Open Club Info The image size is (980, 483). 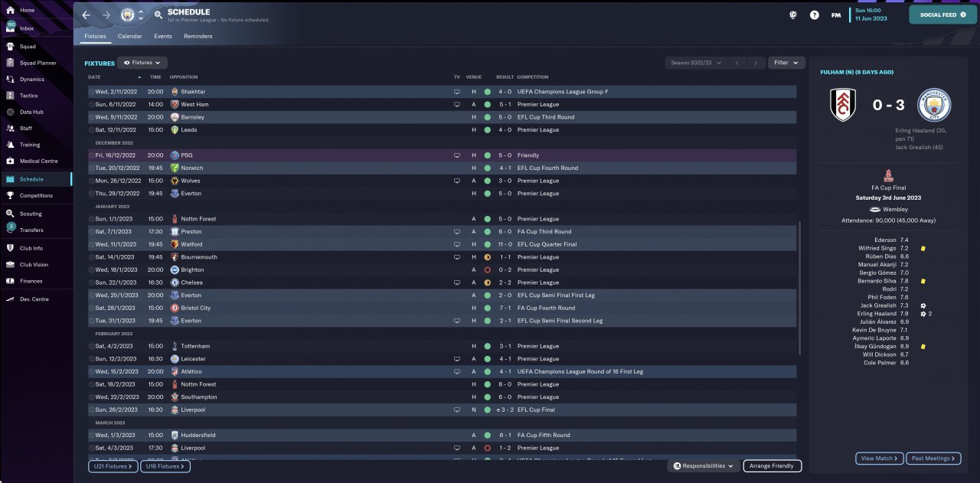pyautogui.click(x=31, y=248)
